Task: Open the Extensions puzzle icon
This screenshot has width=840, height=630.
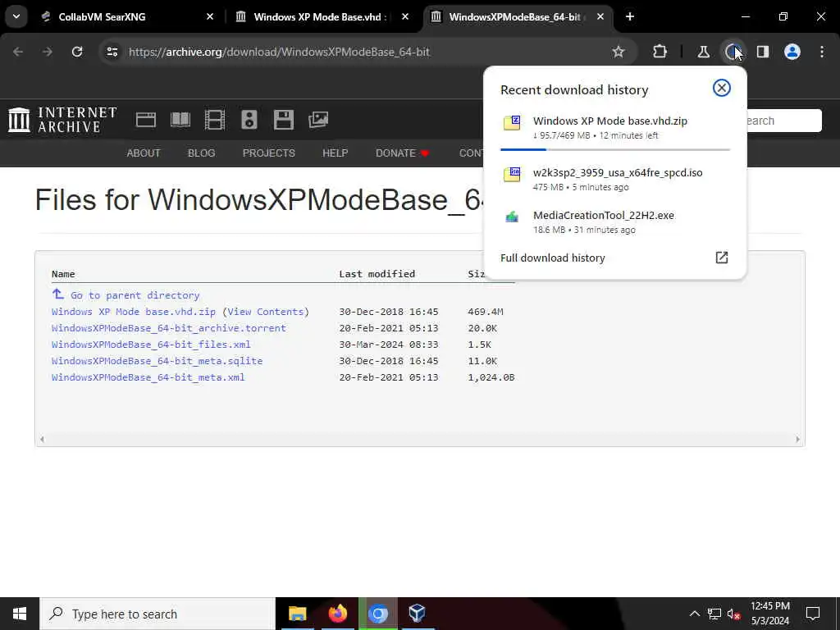Action: [x=660, y=52]
